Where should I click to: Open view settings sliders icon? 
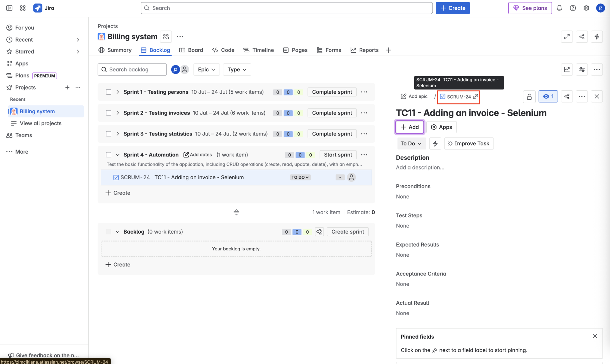coord(582,69)
